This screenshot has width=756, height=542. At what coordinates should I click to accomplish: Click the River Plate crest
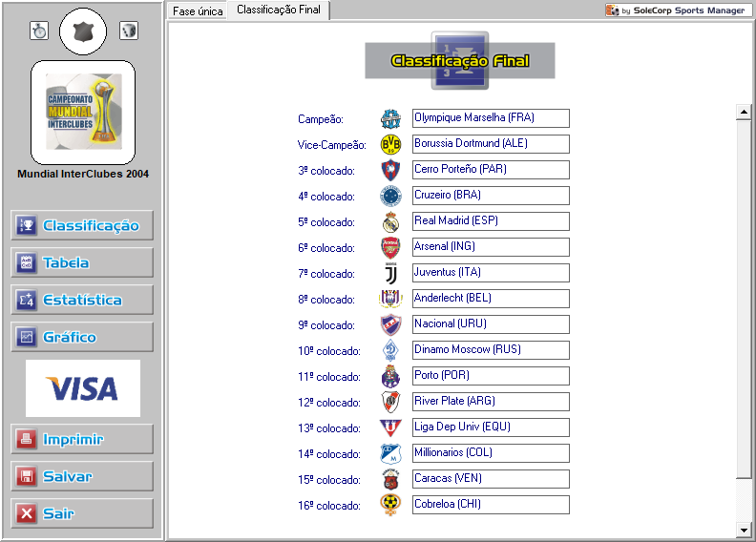pos(390,403)
